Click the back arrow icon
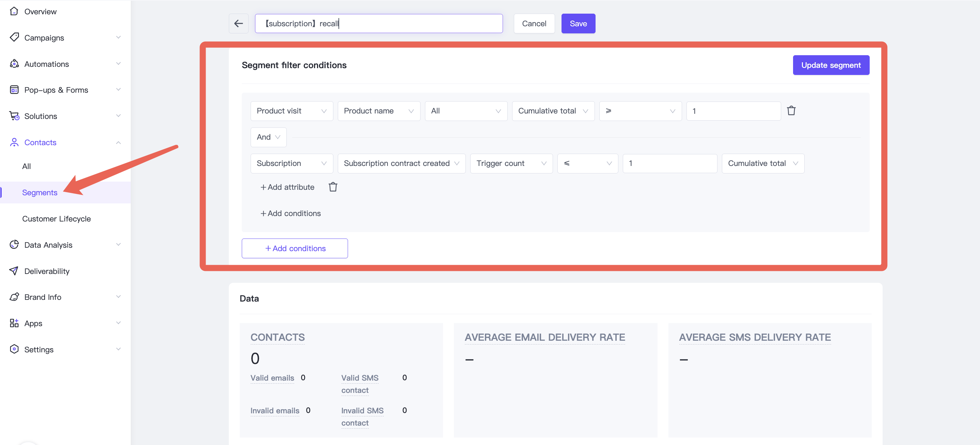The image size is (980, 445). pos(239,24)
